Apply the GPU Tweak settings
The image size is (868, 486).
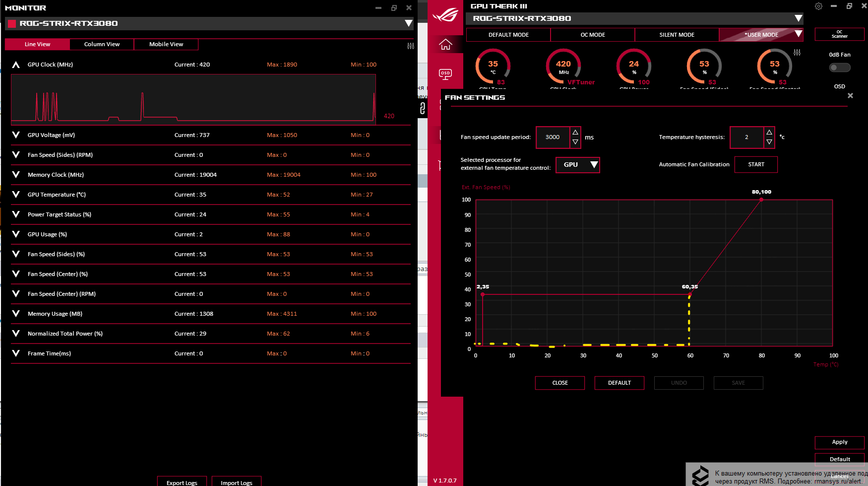840,442
